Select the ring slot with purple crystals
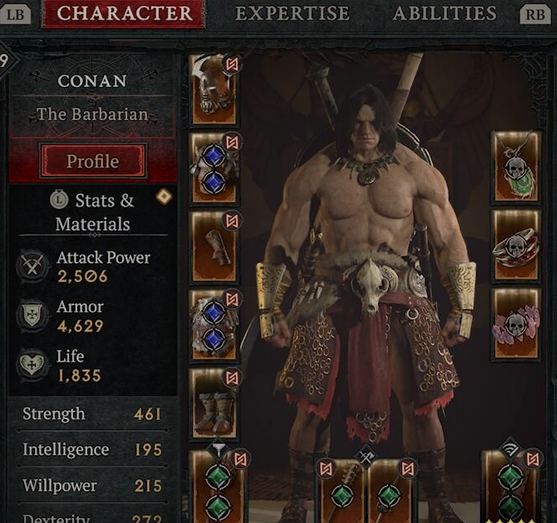The height and width of the screenshot is (523, 557). [x=516, y=324]
